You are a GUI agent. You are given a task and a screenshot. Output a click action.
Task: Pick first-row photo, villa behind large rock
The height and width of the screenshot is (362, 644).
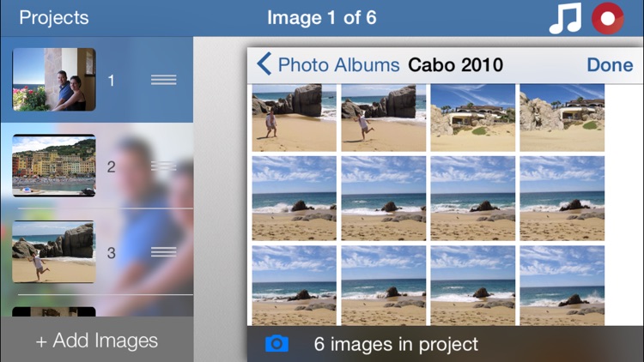(562, 118)
